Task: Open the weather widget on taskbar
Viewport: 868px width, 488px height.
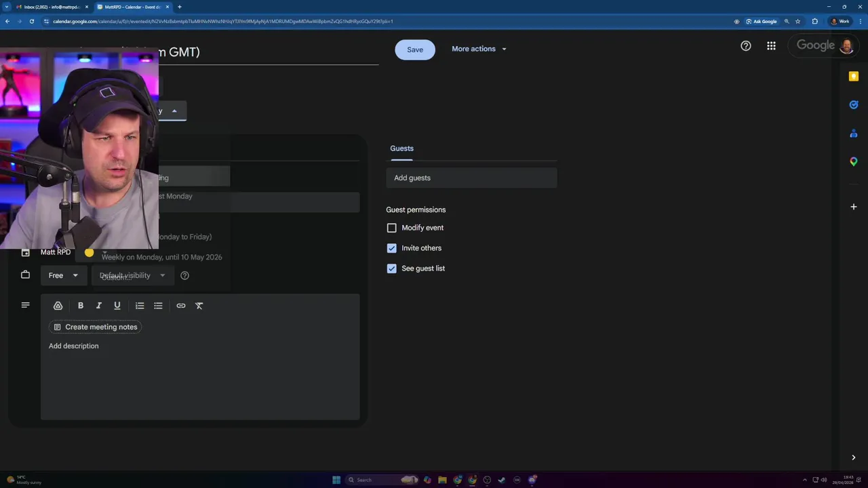Action: tap(24, 480)
